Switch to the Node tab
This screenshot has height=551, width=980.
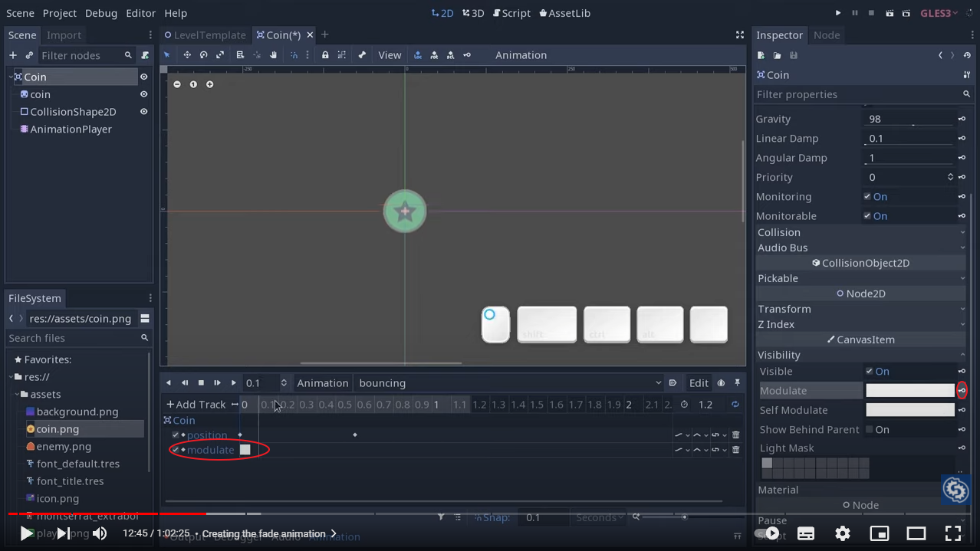pyautogui.click(x=827, y=35)
